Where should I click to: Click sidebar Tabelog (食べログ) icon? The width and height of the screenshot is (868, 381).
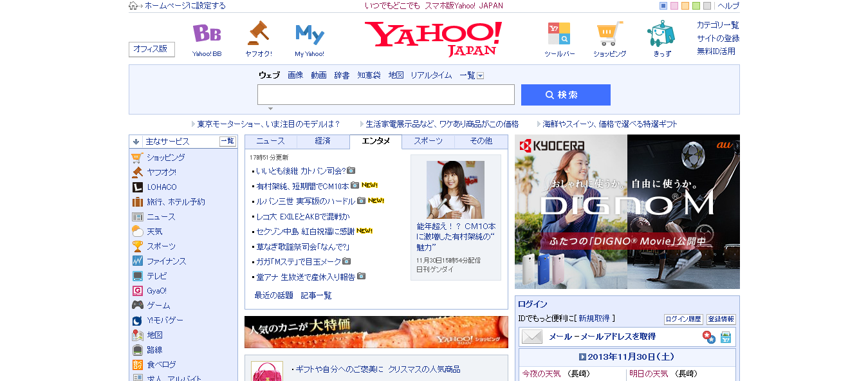137,365
